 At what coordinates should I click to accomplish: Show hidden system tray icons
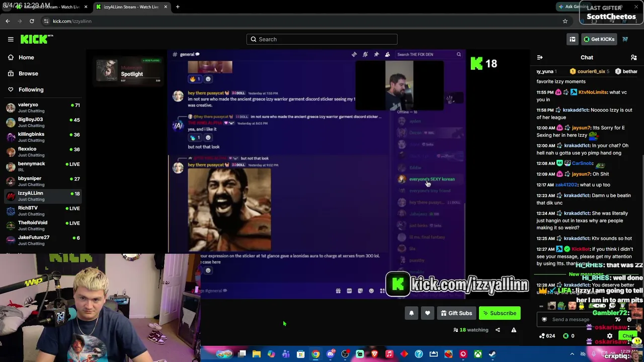[x=572, y=354]
